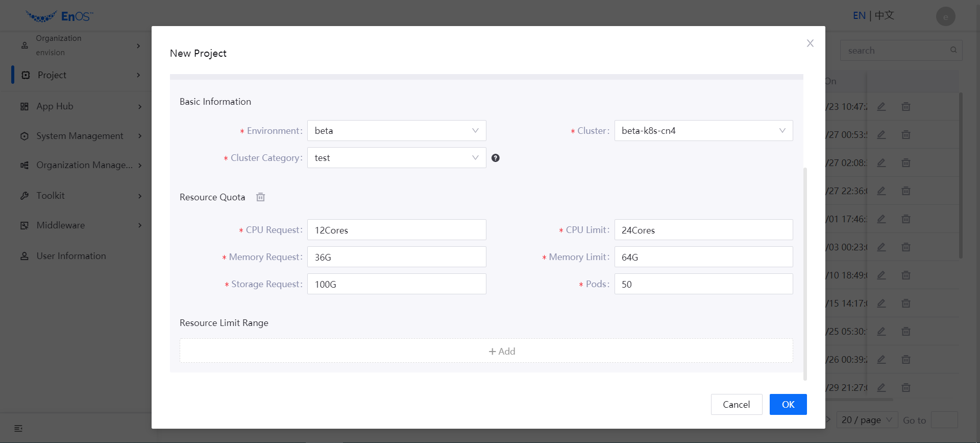
Task: Open the User Information menu item
Action: pos(71,256)
